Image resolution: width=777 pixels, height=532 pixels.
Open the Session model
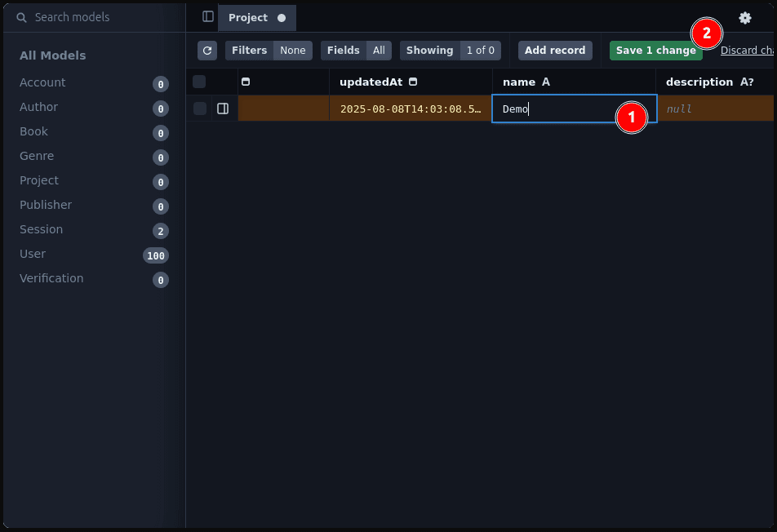pos(41,229)
